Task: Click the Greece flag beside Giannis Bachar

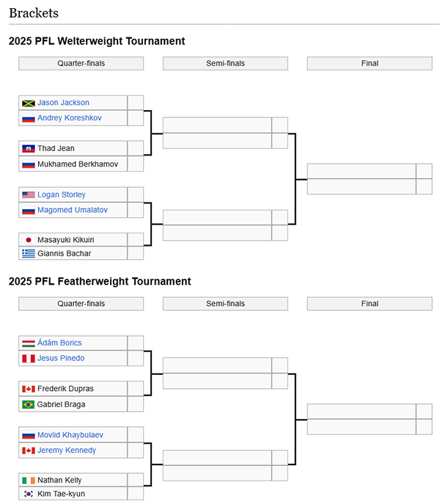Action: [29, 254]
